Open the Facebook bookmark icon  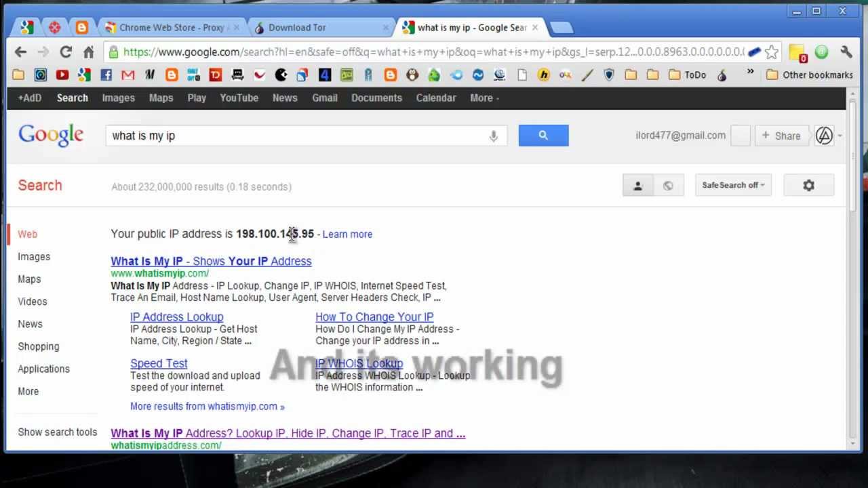tap(106, 75)
